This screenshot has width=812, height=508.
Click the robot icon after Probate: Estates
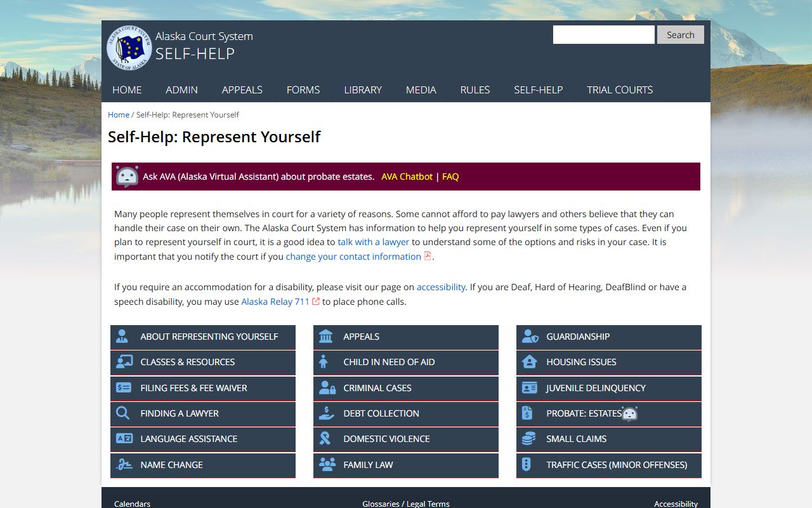point(629,414)
